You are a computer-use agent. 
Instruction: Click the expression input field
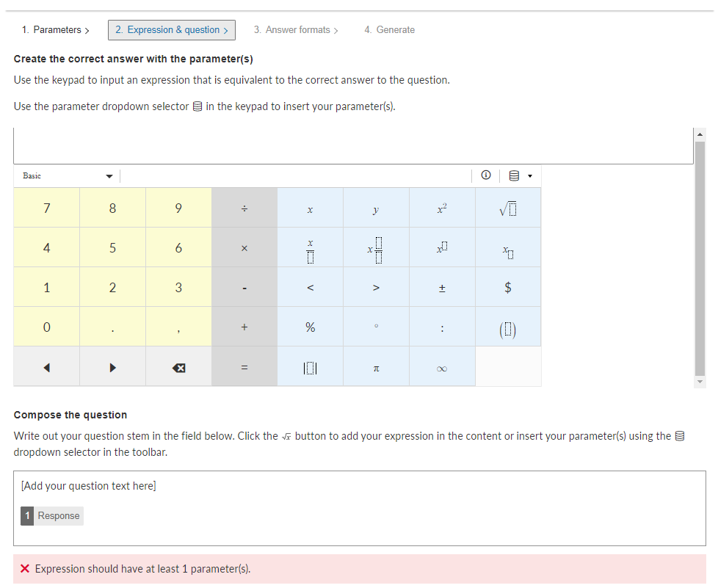tap(352, 146)
